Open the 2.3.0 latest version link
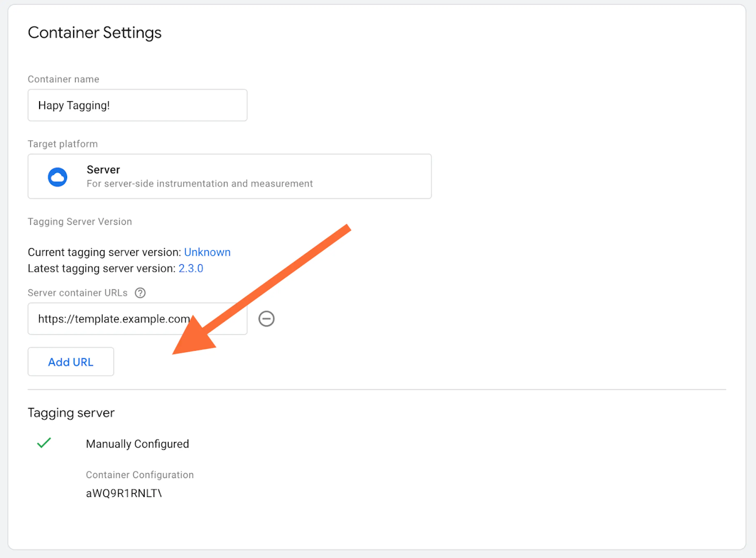 191,268
